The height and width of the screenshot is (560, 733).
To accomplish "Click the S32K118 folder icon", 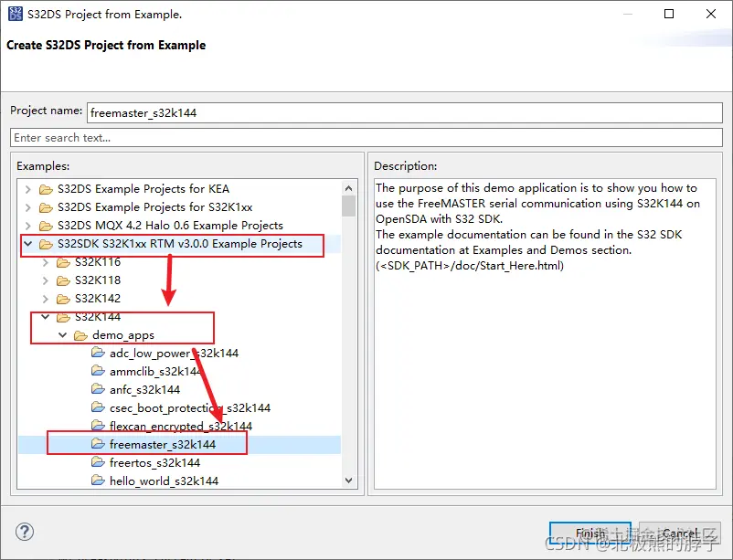I will [x=63, y=280].
